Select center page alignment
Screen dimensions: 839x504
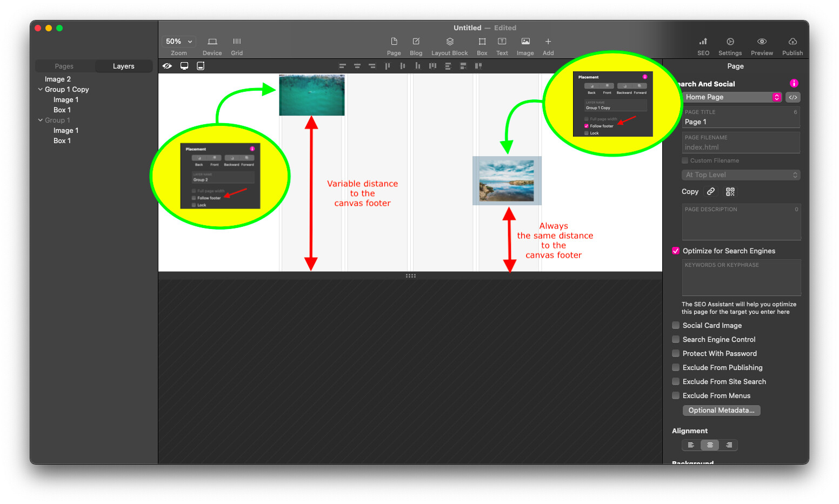coord(710,445)
